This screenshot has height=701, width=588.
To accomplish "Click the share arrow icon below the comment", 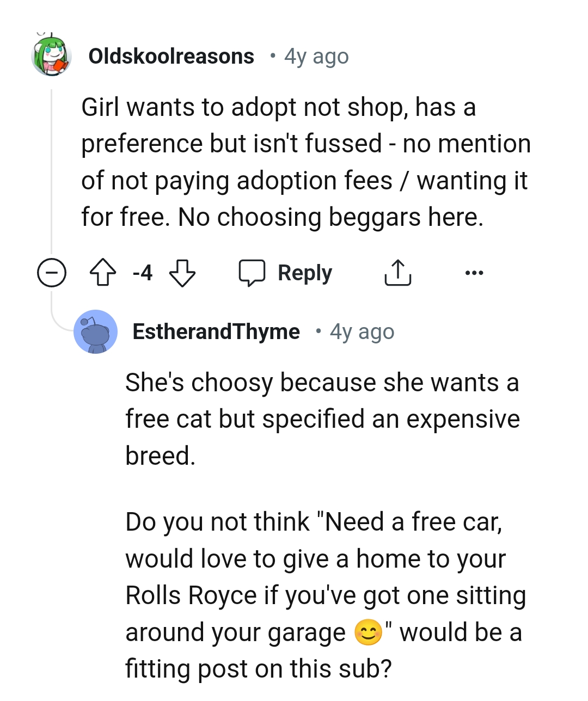I will pos(397,273).
